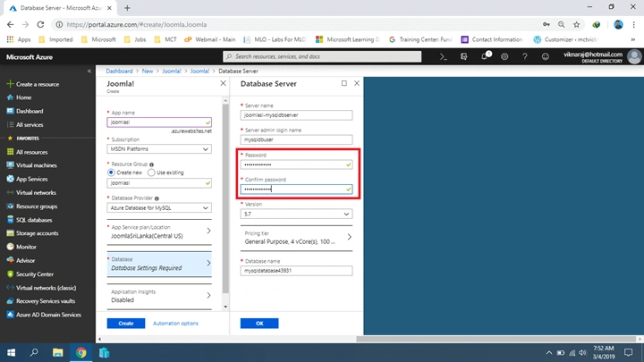Viewport: 644px width, 362px height.
Task: Open Chrome three-dot menu
Action: 634,25
